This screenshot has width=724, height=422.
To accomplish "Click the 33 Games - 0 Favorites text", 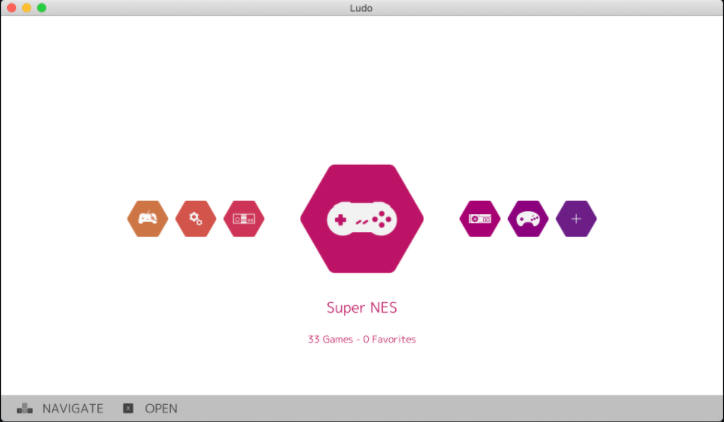I will (x=362, y=339).
